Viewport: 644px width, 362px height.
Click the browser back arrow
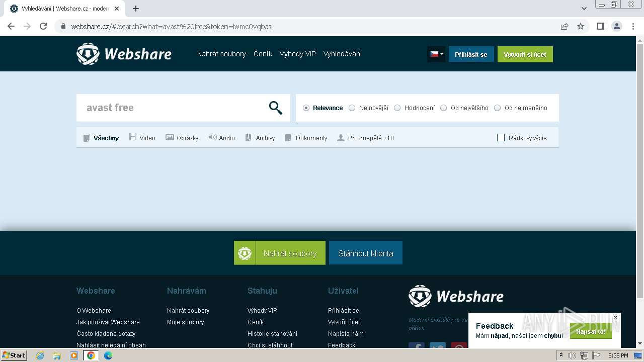pos(11,27)
